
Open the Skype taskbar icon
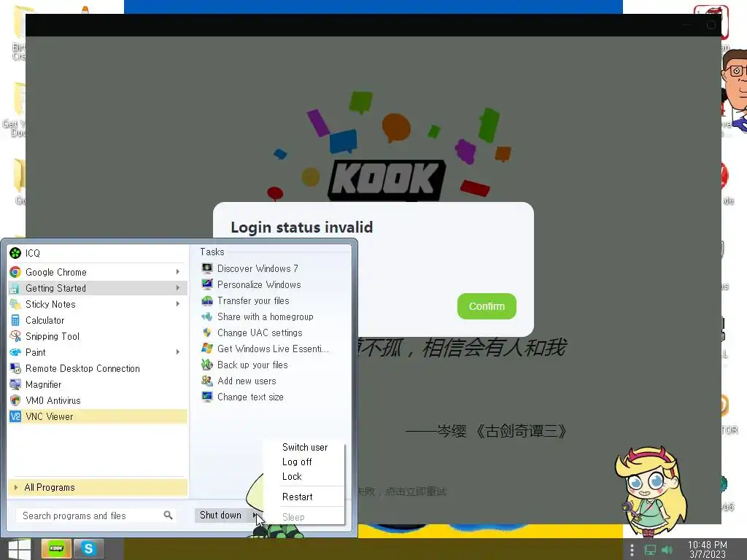88,548
